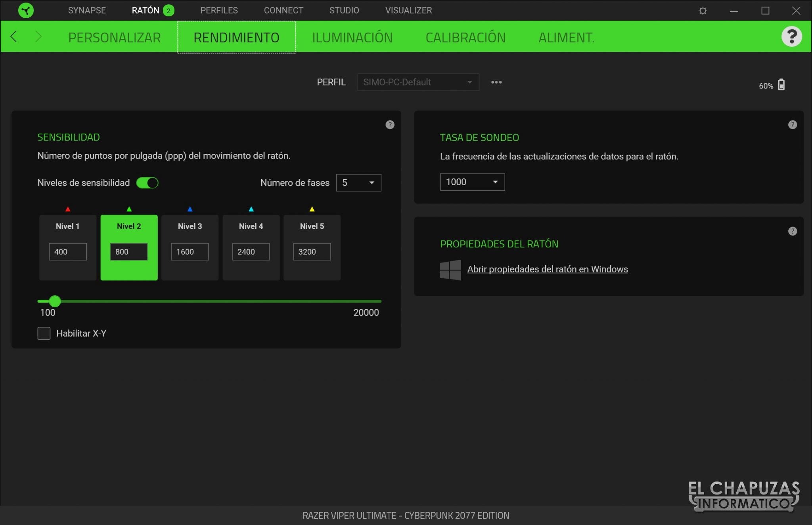
Task: Select the Nivel 2 sensitivity stage
Action: point(129,247)
